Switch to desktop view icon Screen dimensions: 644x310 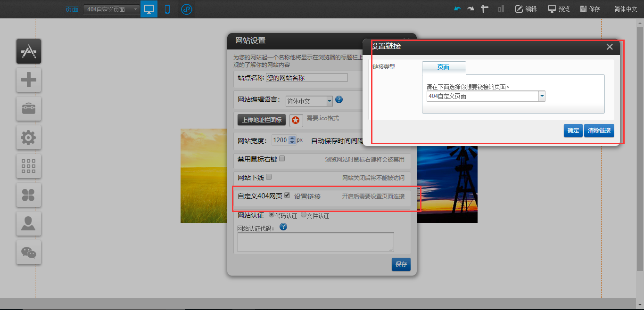149,9
